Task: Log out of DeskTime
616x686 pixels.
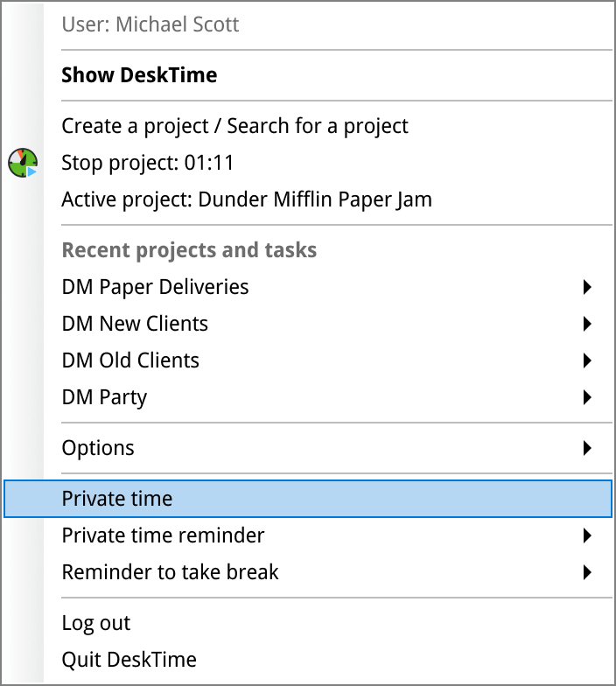Action: pyautogui.click(x=95, y=623)
